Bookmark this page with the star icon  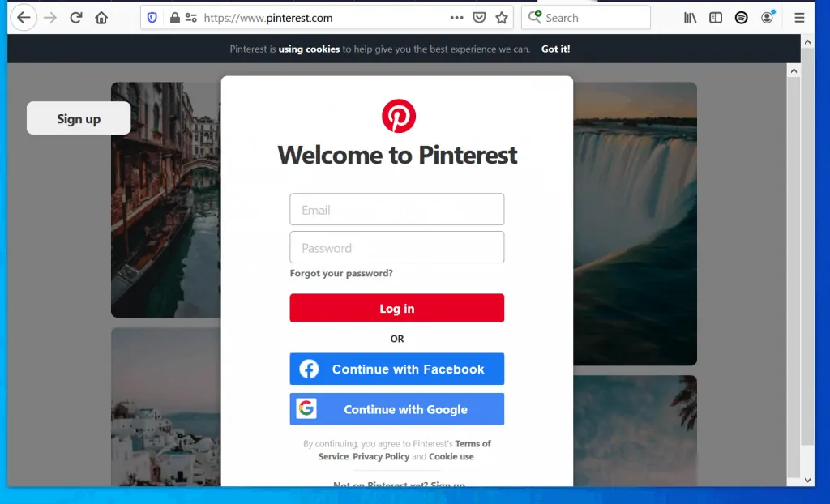point(502,17)
